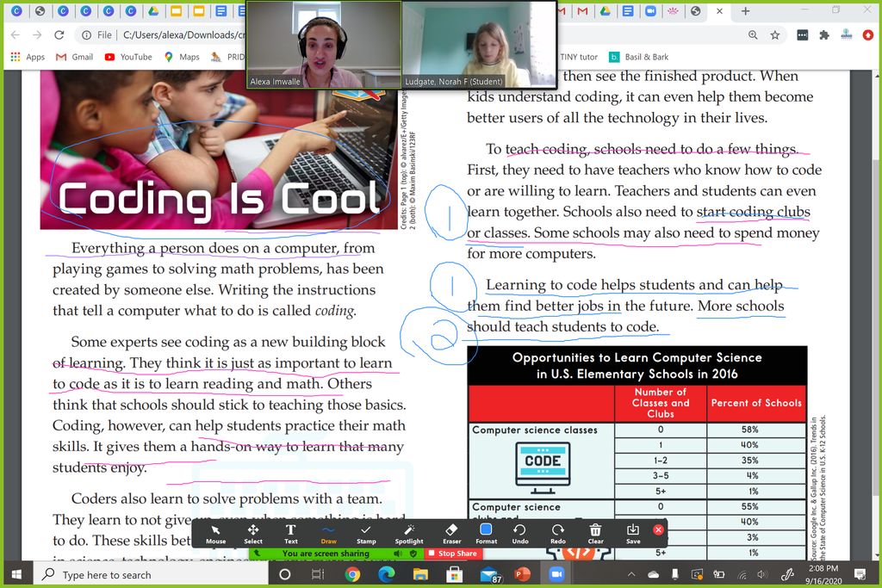Launch Microsoft Edge from the taskbar
The width and height of the screenshot is (882, 588).
(x=387, y=574)
